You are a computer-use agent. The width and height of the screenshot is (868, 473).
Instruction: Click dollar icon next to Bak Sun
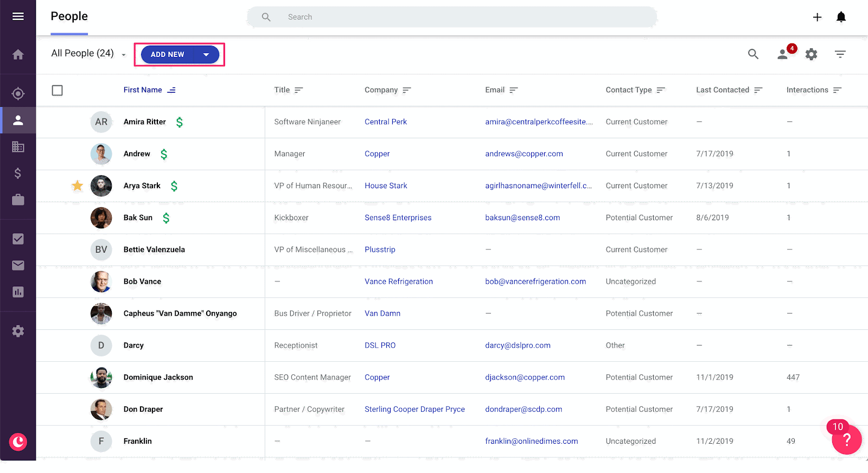coord(166,218)
